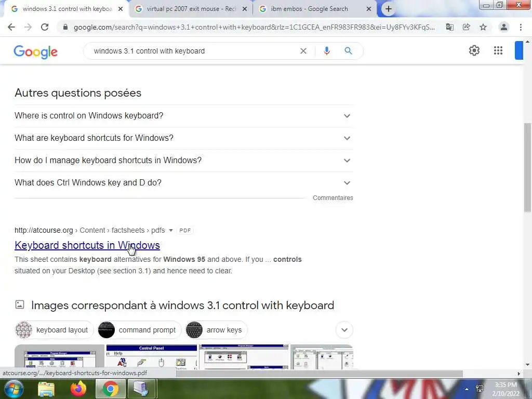
Task: Click the taskbar clock showing 3:35 PM
Action: (x=506, y=389)
